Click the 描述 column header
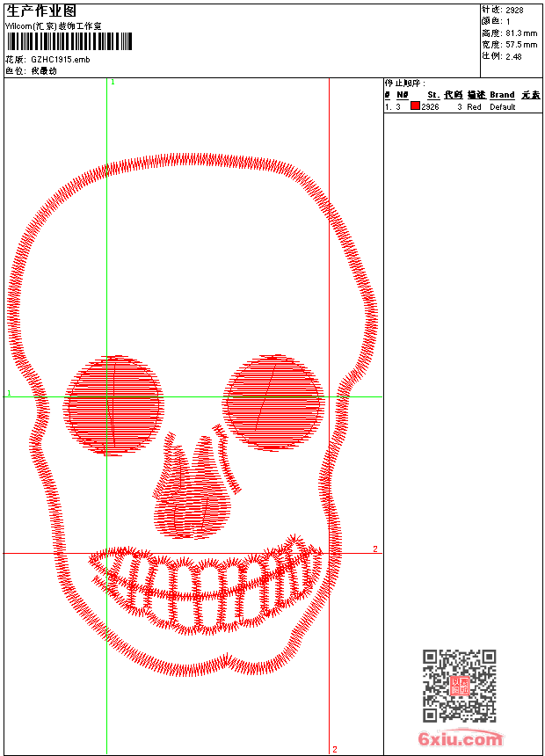Image resolution: width=545 pixels, height=756 pixels. tap(476, 95)
